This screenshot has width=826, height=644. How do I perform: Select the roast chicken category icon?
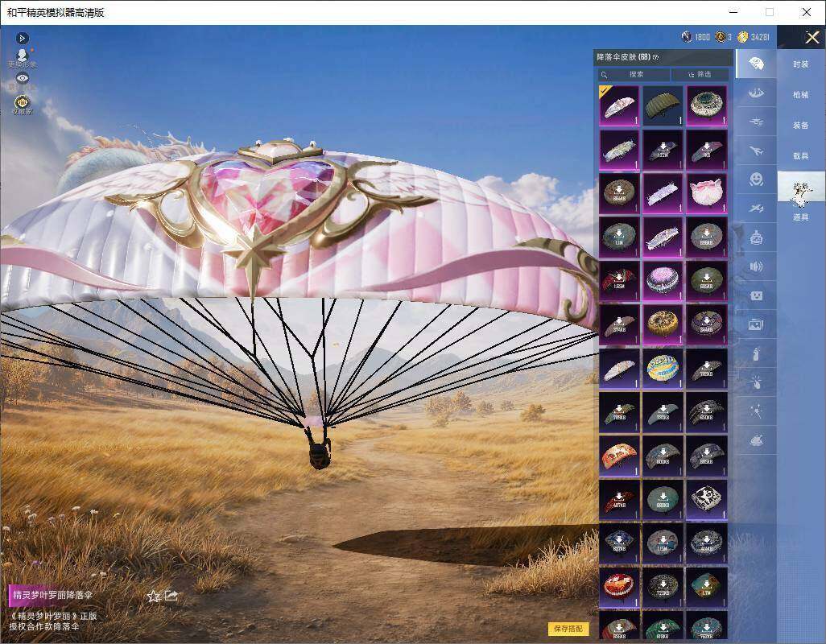(x=756, y=440)
